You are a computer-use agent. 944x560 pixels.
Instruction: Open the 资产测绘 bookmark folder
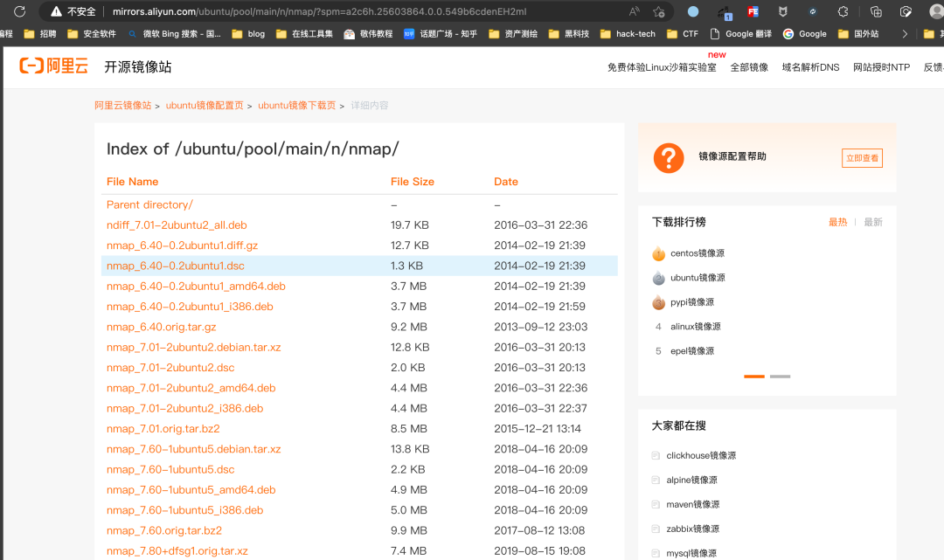(x=513, y=34)
